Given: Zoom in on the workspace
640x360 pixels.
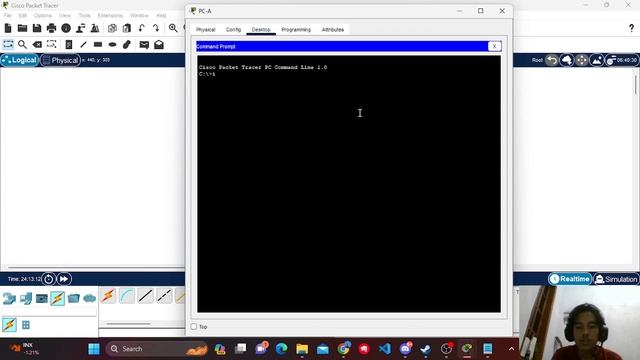Looking at the screenshot, I should click(x=173, y=28).
